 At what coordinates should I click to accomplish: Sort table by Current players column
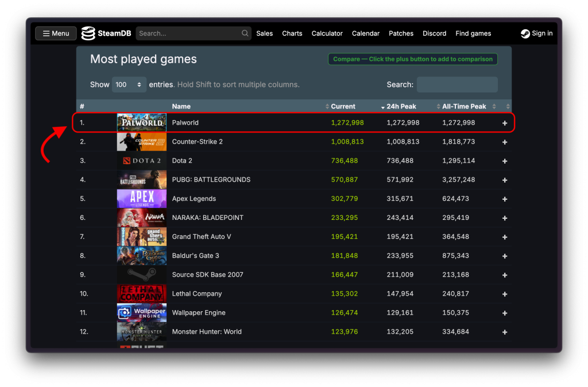(x=343, y=106)
